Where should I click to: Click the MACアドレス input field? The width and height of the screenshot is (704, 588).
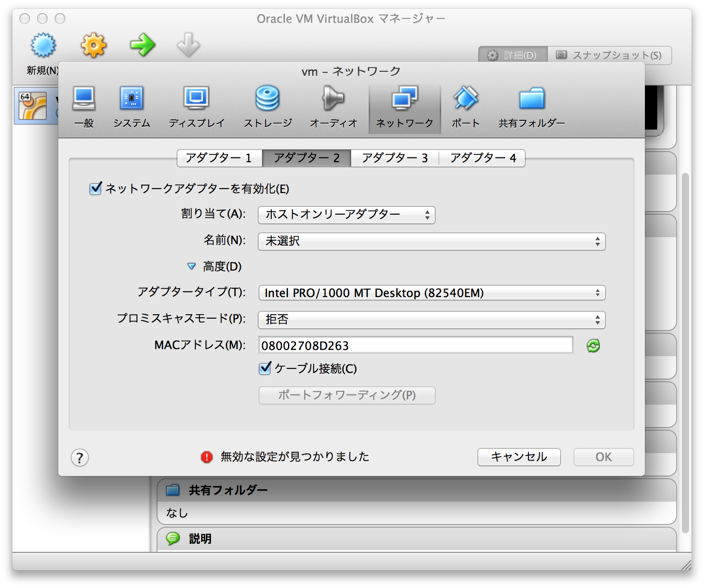coord(416,345)
